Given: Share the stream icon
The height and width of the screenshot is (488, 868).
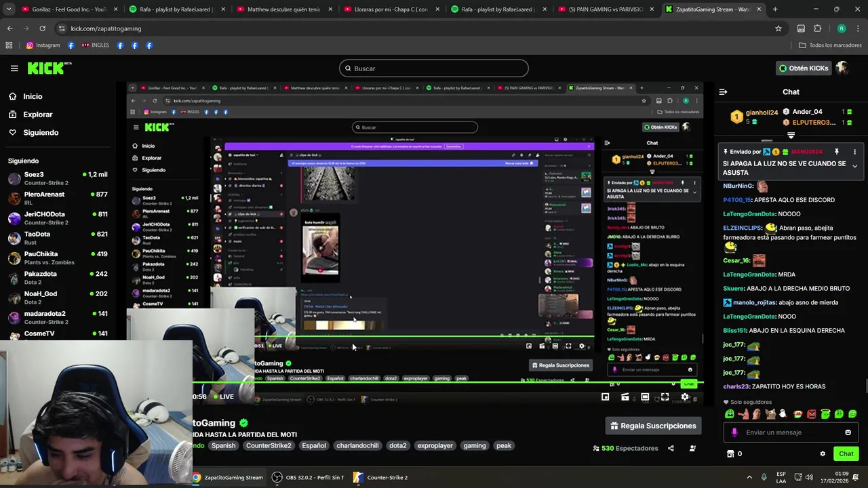Looking at the screenshot, I should point(671,448).
